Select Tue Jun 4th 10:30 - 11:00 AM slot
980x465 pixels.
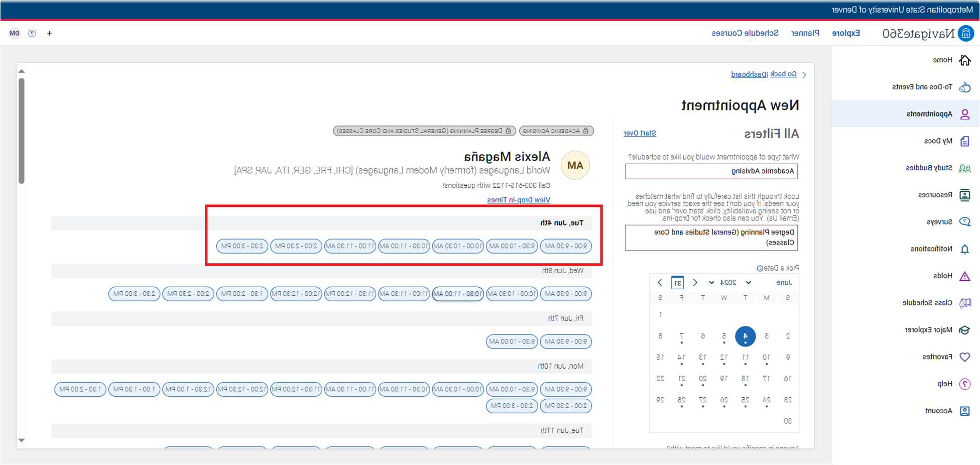tap(404, 246)
